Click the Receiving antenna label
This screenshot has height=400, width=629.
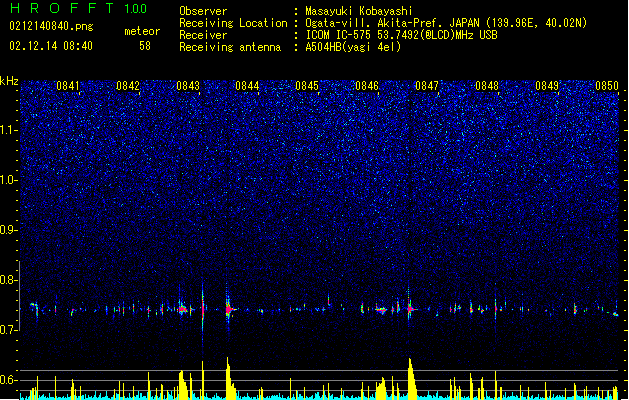230,47
